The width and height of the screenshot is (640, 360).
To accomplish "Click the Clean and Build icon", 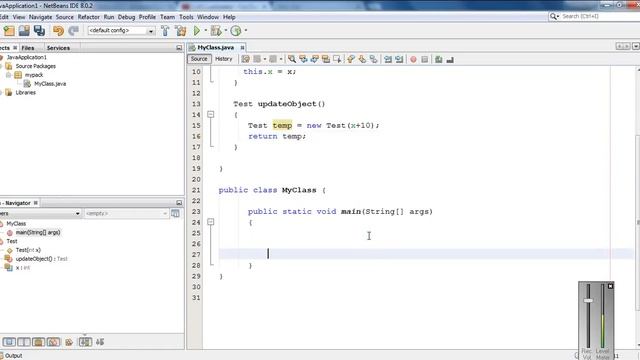I will (180, 31).
